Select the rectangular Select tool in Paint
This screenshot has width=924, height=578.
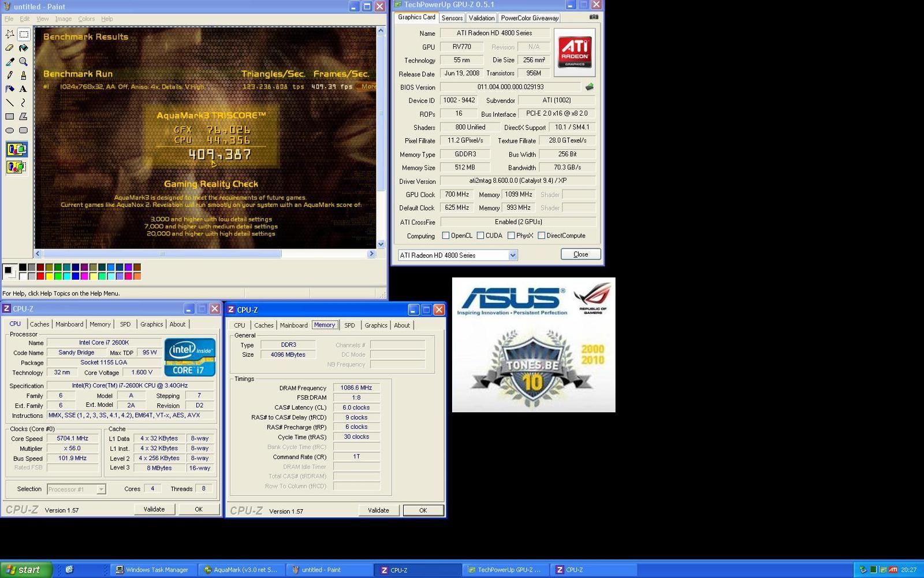(x=24, y=34)
